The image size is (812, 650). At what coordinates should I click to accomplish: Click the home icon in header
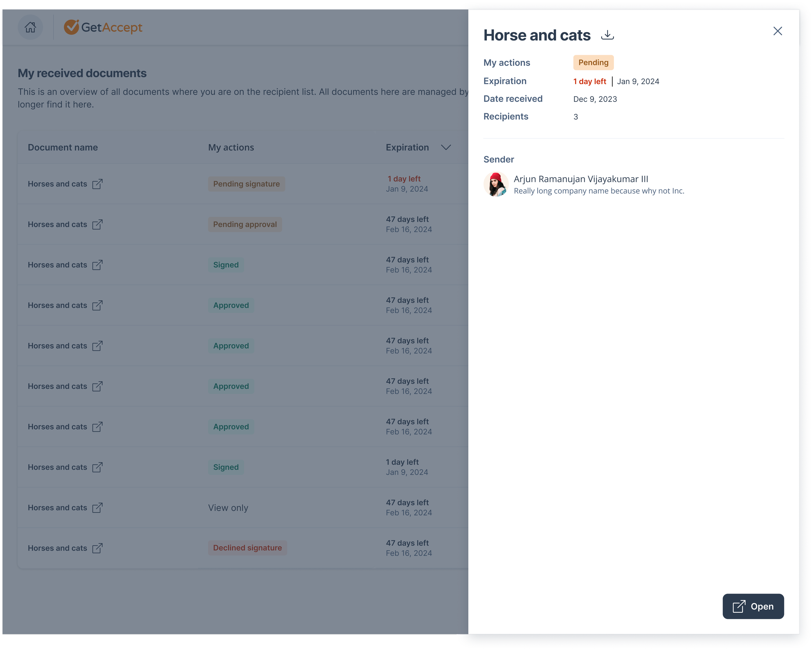(x=30, y=27)
